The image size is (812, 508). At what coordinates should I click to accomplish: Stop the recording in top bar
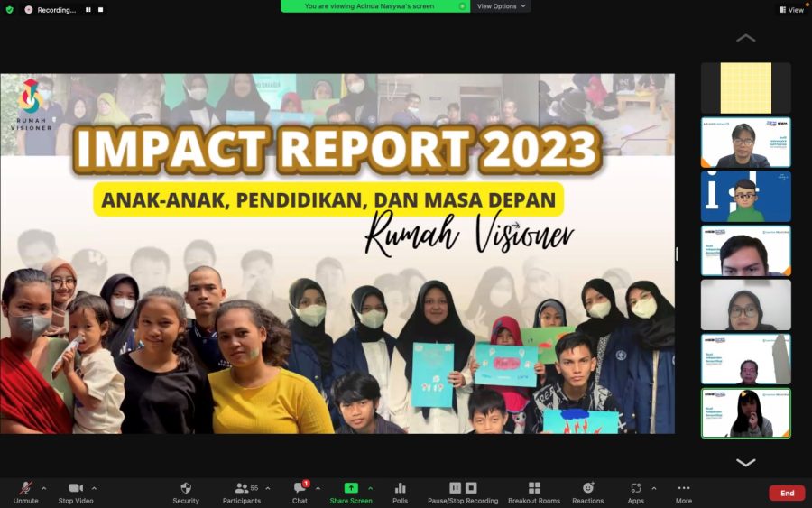[x=100, y=9]
